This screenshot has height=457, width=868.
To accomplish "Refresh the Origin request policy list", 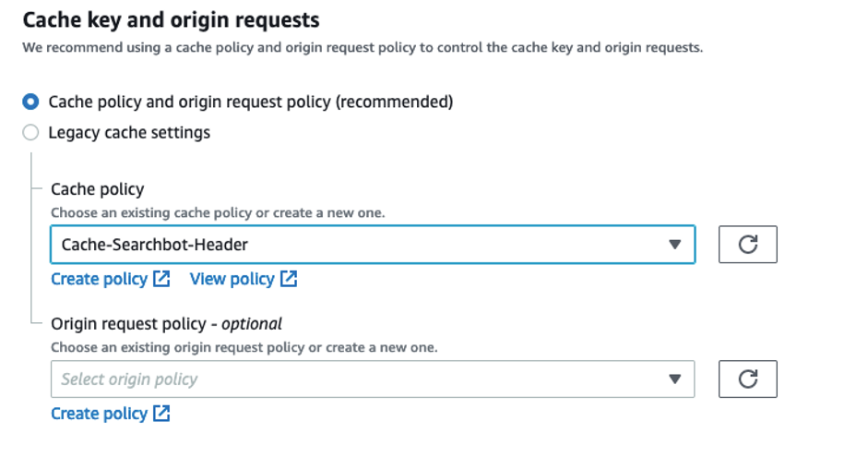I will click(x=747, y=379).
